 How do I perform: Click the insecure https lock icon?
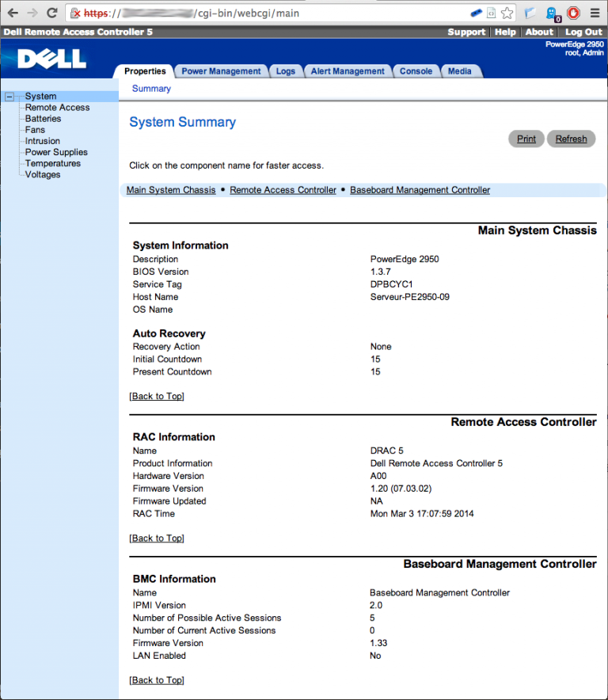coord(75,13)
